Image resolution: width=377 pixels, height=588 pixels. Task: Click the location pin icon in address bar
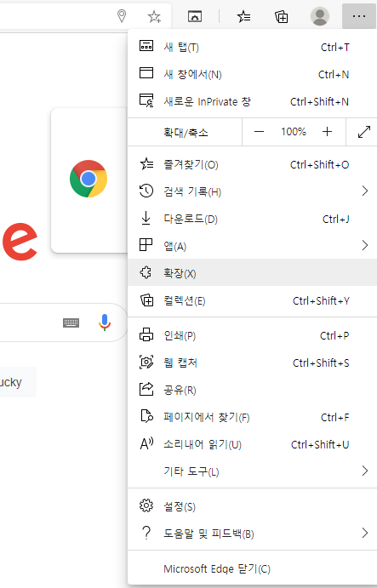coord(122,16)
